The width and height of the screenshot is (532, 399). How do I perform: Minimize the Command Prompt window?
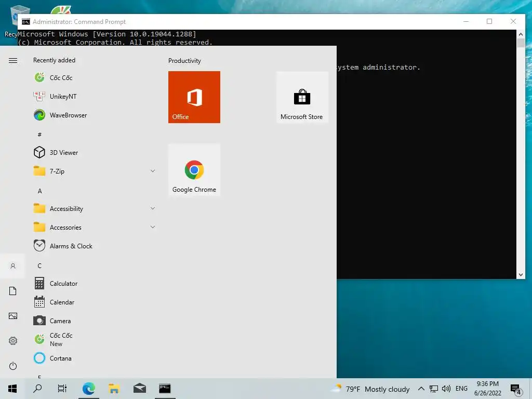coord(466,21)
